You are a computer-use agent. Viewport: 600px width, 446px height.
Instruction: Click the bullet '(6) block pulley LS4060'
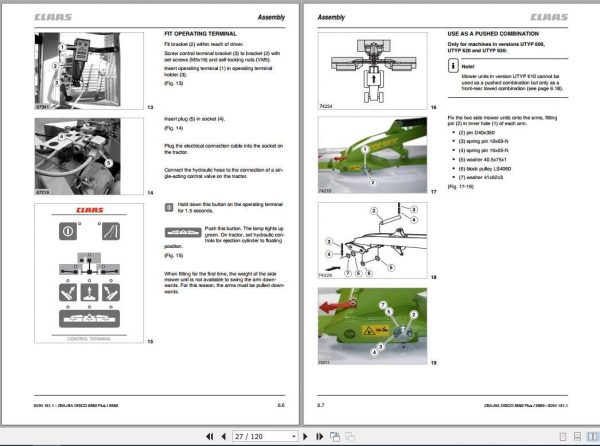point(484,169)
